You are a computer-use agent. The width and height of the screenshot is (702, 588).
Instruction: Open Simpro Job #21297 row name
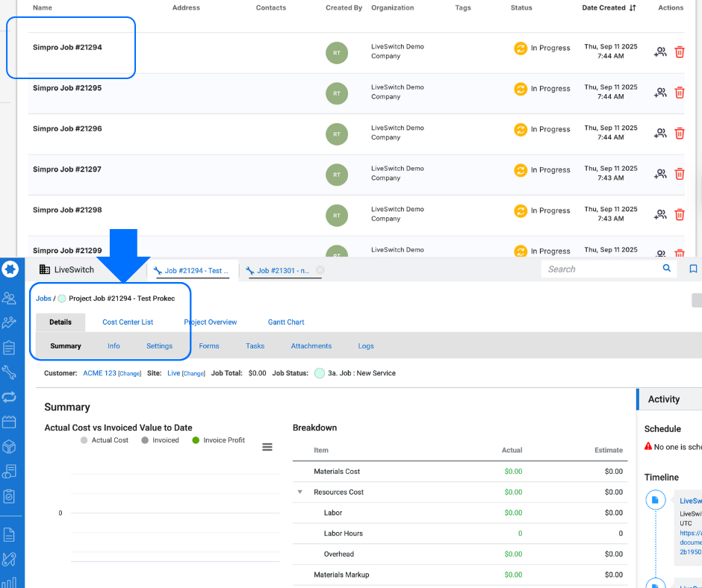point(67,169)
